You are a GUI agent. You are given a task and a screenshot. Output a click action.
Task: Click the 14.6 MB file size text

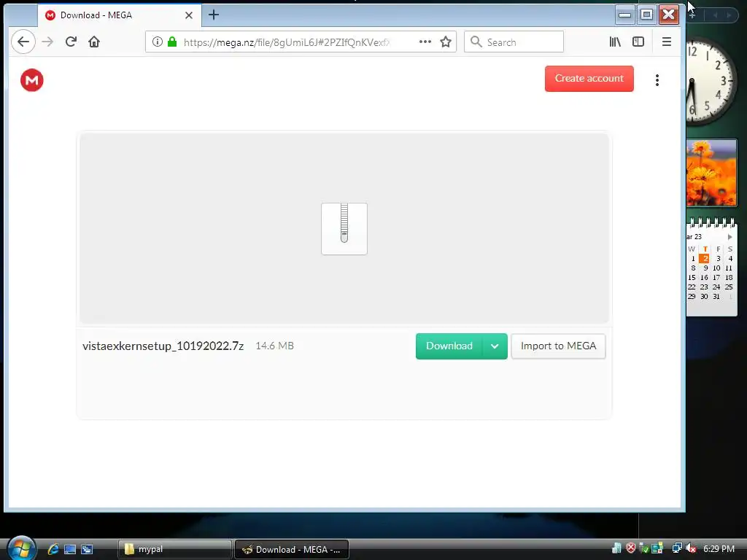[274, 346]
